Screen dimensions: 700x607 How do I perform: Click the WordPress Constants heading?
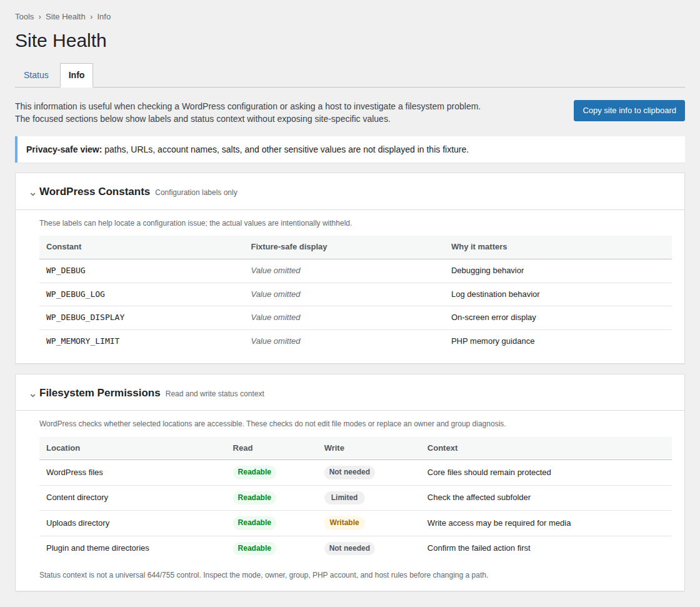click(94, 191)
